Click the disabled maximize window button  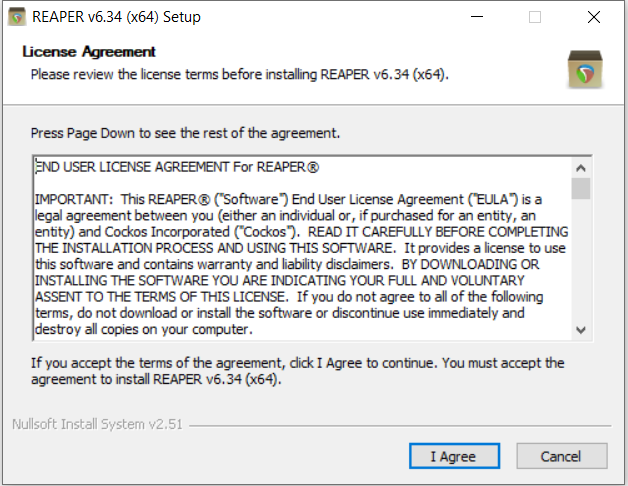click(535, 17)
